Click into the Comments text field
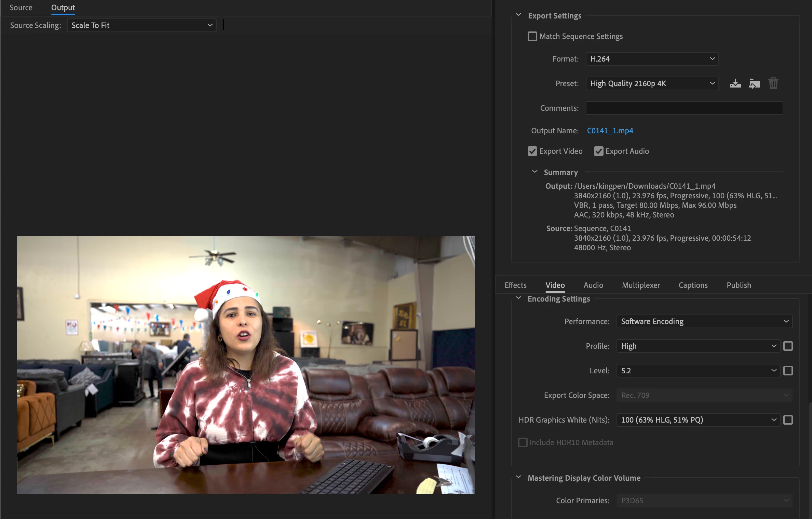The width and height of the screenshot is (812, 519). [x=684, y=108]
